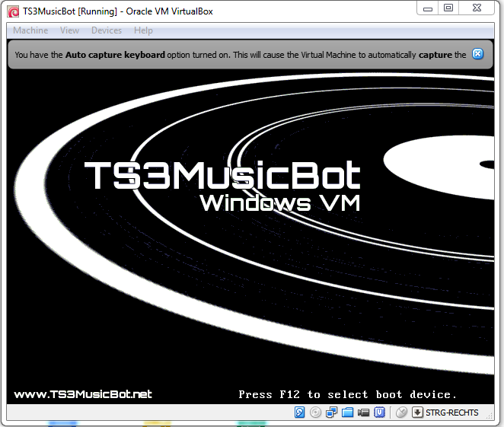Viewport: 504px width, 427px height.
Task: Open the Devices menu
Action: (107, 30)
